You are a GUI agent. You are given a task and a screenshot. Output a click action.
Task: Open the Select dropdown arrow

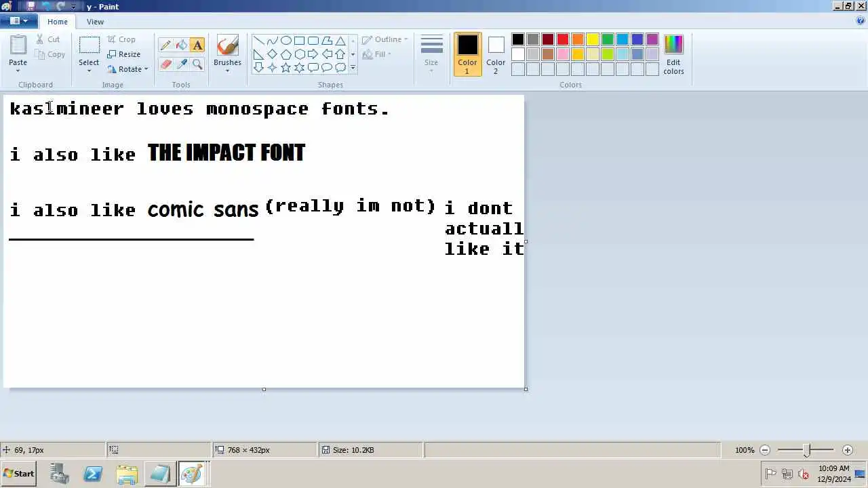click(x=89, y=70)
